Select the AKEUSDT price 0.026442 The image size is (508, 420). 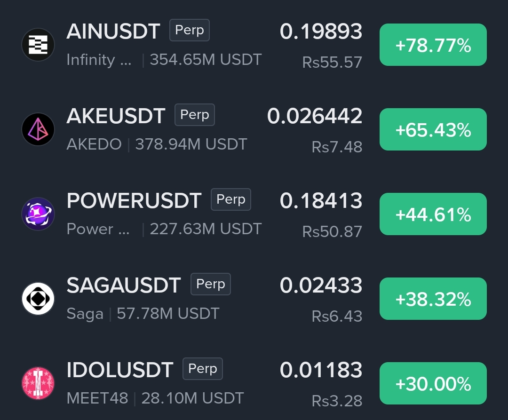[315, 116]
